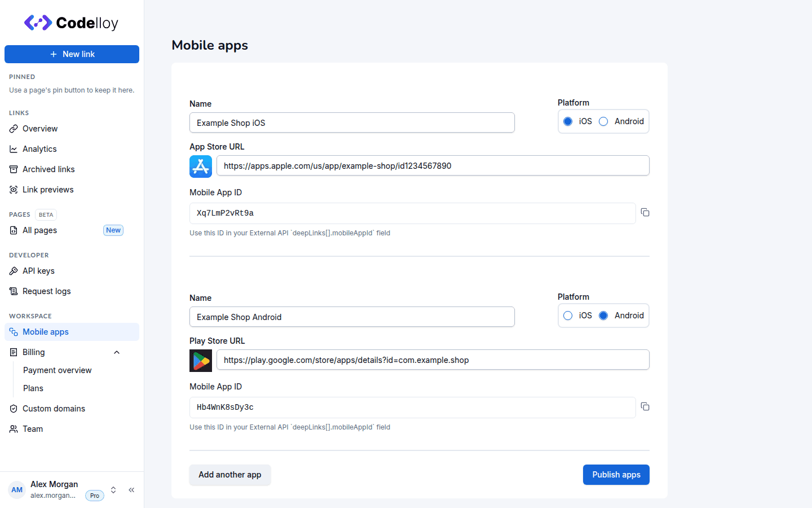
Task: Click the New badge beside All pages
Action: tap(113, 230)
